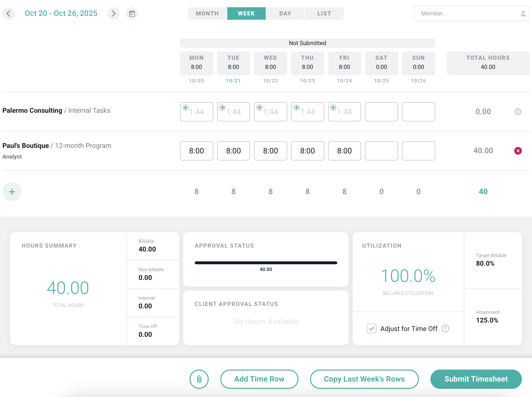Click the paperclip attachment button
Screen dimensions: 532x397
(x=199, y=379)
